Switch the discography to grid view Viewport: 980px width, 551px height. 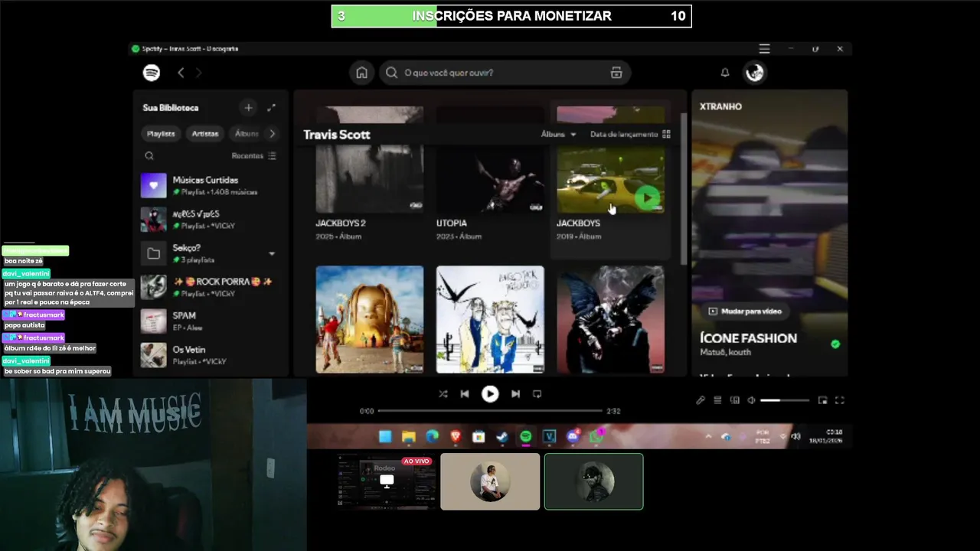click(x=666, y=134)
